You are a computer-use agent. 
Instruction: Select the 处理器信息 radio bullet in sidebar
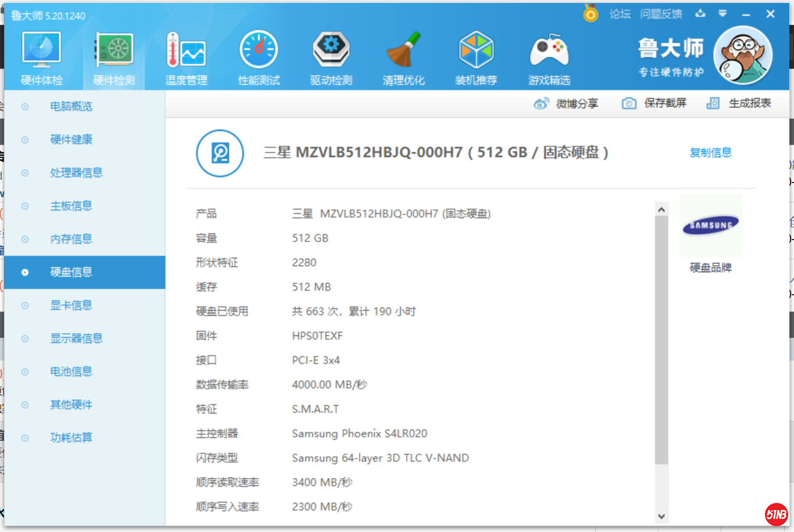[x=25, y=173]
